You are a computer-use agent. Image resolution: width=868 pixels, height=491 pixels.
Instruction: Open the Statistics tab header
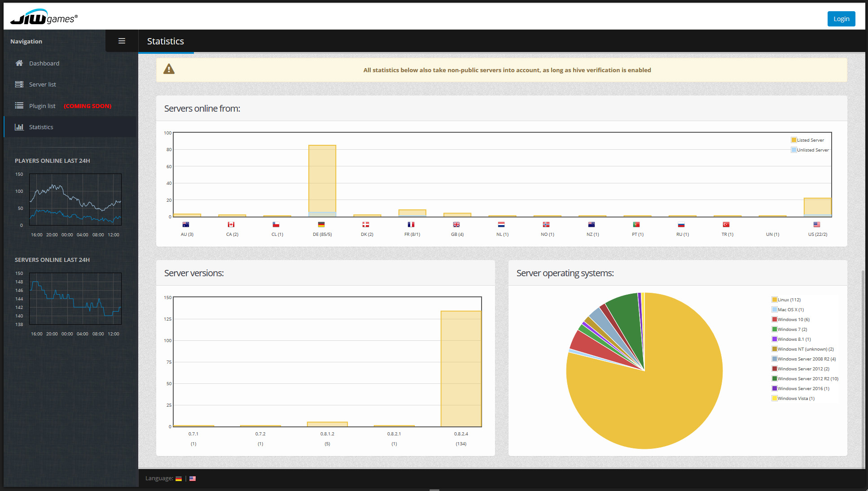click(x=166, y=41)
